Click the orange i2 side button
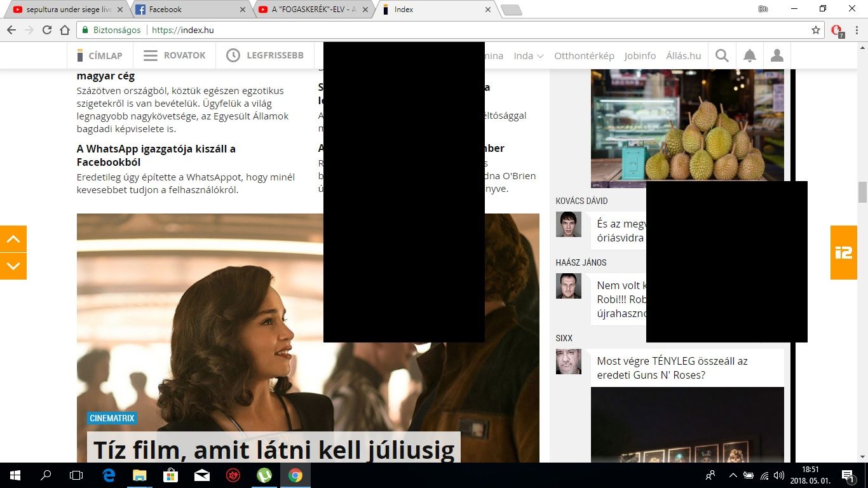 pos(844,252)
